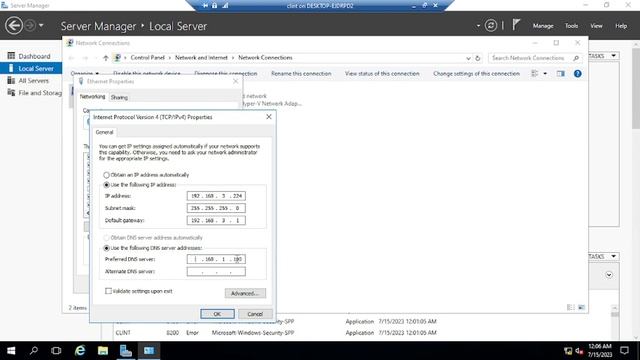Click Network and Internet in the breadcrumb
This screenshot has width=640, height=360.
click(201, 58)
